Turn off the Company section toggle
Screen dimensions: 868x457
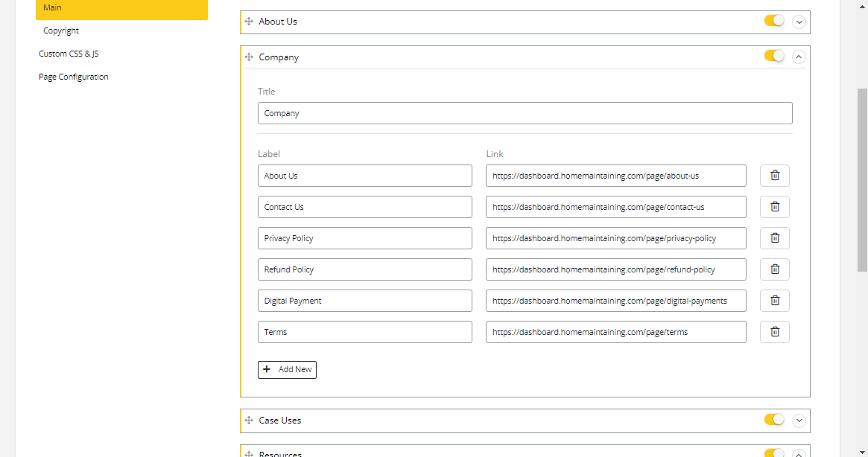pyautogui.click(x=774, y=56)
